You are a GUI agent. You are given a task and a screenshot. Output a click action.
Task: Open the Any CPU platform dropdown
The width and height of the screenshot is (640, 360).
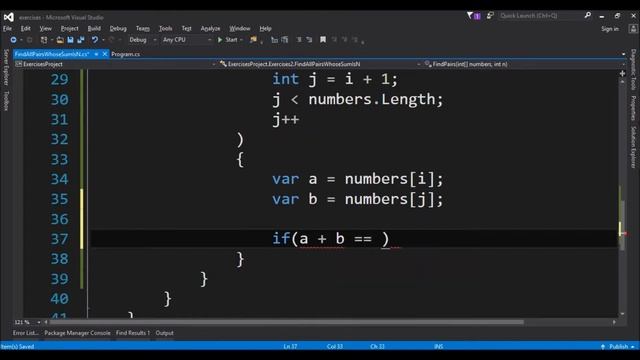(x=187, y=40)
